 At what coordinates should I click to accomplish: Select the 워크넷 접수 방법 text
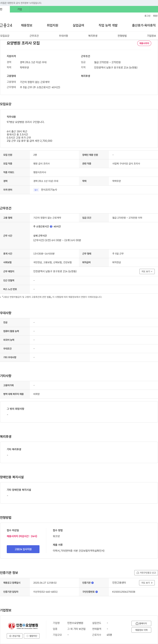click(56, 536)
